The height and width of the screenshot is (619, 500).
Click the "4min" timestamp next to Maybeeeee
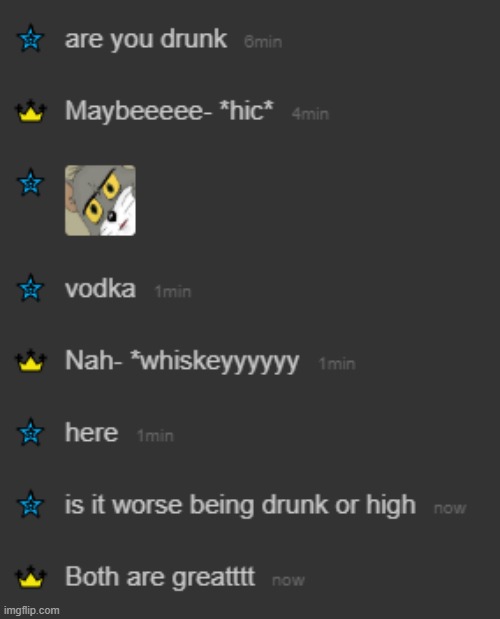click(310, 114)
